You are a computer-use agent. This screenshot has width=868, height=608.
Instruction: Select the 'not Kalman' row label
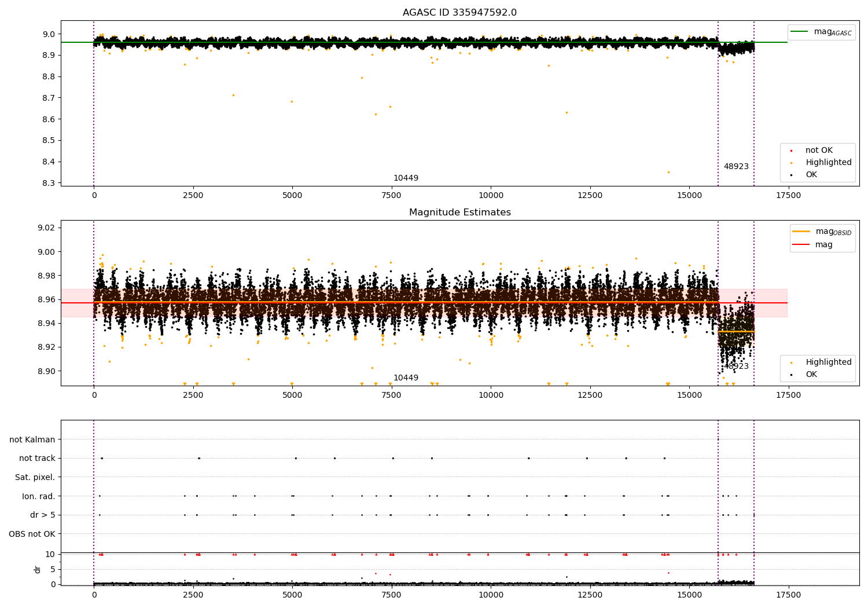coord(32,439)
